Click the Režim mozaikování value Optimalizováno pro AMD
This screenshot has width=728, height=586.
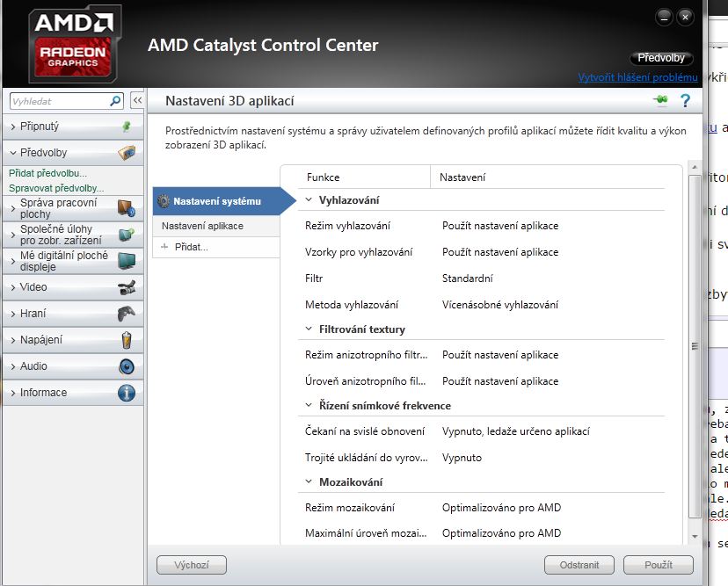501,508
